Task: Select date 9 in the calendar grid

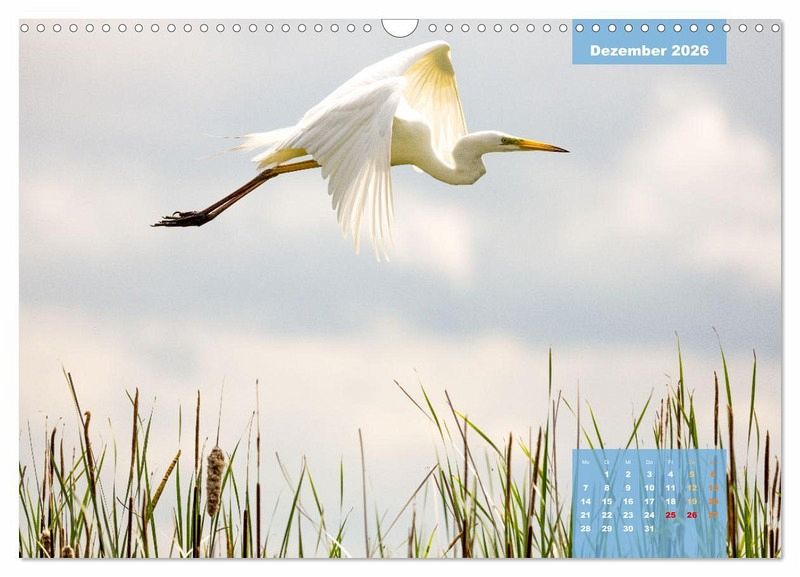Action: [628, 488]
